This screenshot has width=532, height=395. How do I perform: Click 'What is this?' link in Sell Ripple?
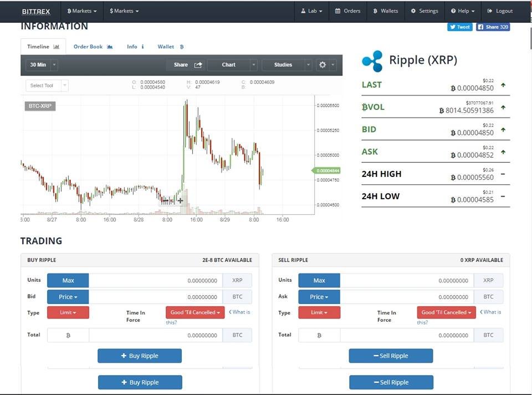[492, 312]
